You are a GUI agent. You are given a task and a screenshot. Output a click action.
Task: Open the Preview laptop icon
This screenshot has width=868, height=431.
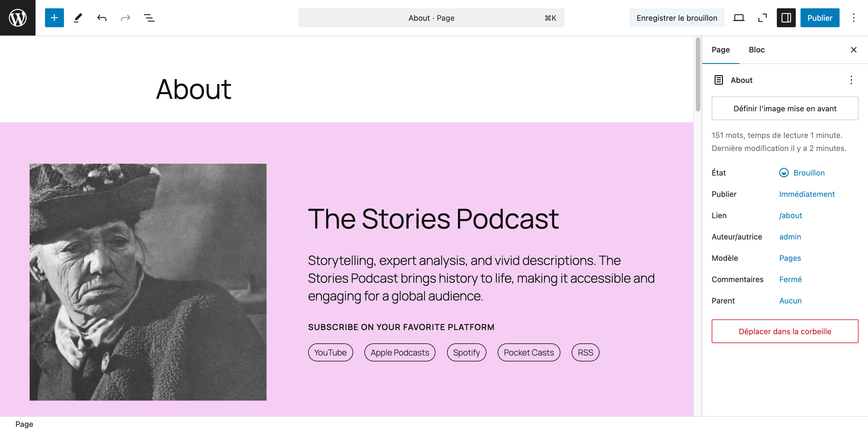(x=739, y=18)
